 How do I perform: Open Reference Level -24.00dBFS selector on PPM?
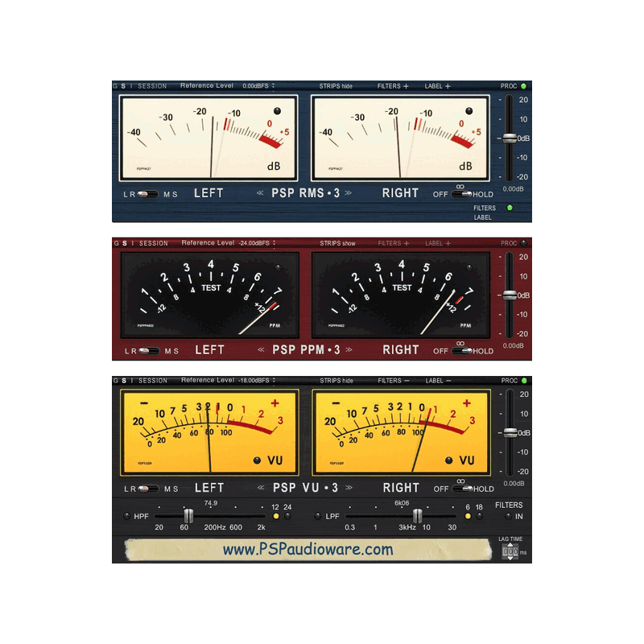258,243
